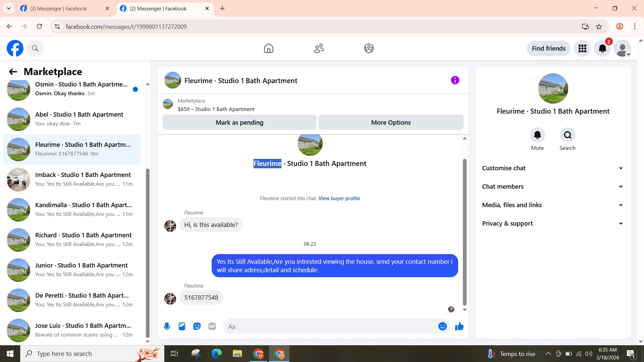This screenshot has height=362, width=644.
Task: Open View buyer profile link
Action: pos(339,198)
